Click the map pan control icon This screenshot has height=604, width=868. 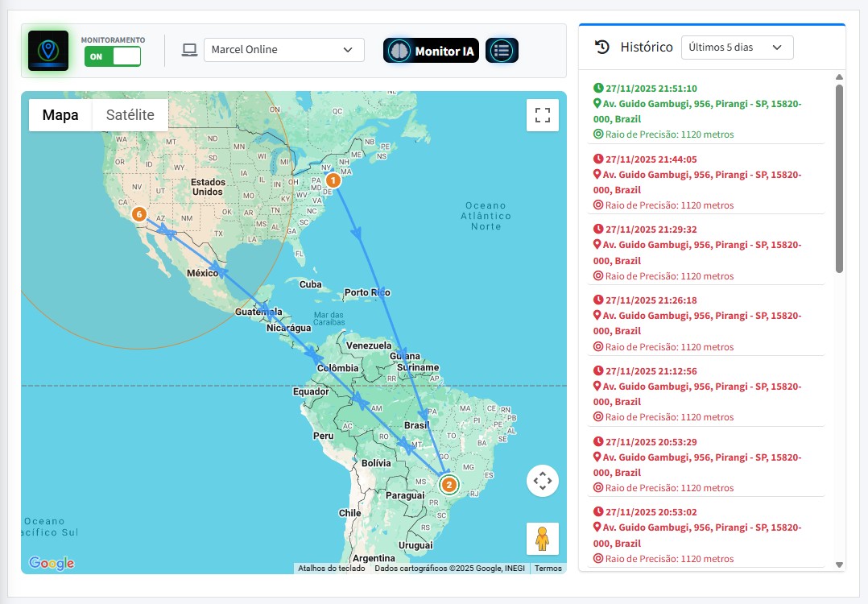[543, 480]
